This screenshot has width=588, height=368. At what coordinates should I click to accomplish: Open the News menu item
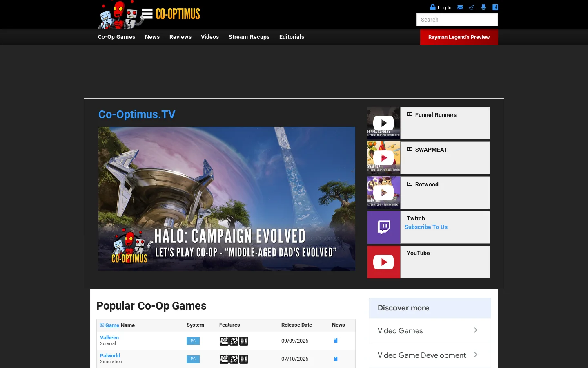click(x=152, y=37)
